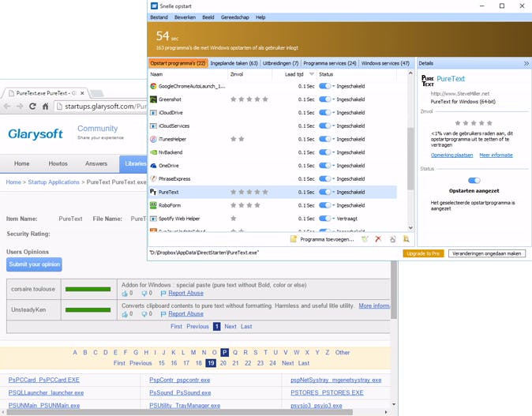Image resolution: width=532 pixels, height=416 pixels.
Task: Select letter Q in alphabet index
Action: point(234,353)
